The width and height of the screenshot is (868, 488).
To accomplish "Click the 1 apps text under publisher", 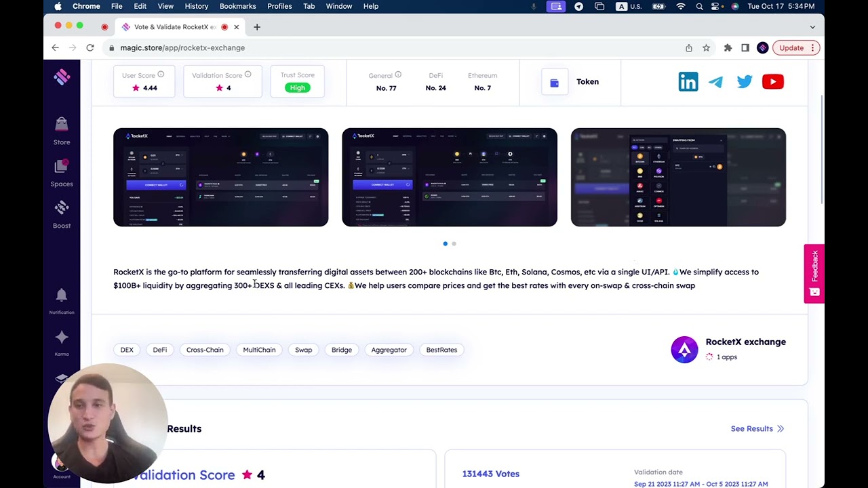I will [727, 357].
